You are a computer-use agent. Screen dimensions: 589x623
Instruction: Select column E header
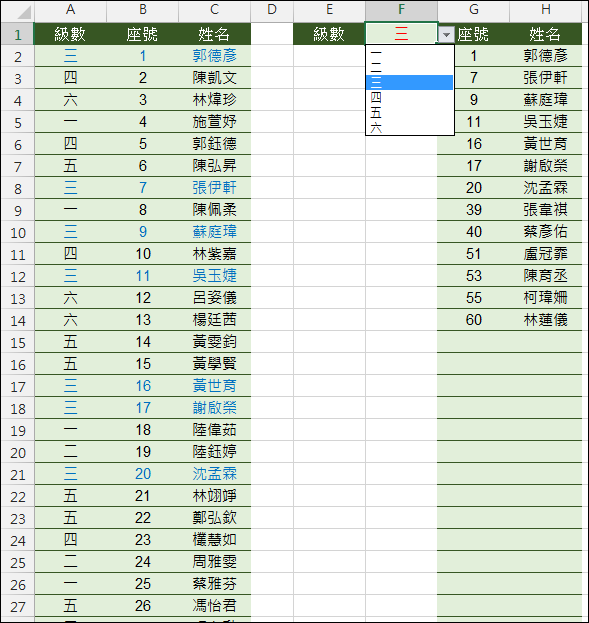[329, 10]
